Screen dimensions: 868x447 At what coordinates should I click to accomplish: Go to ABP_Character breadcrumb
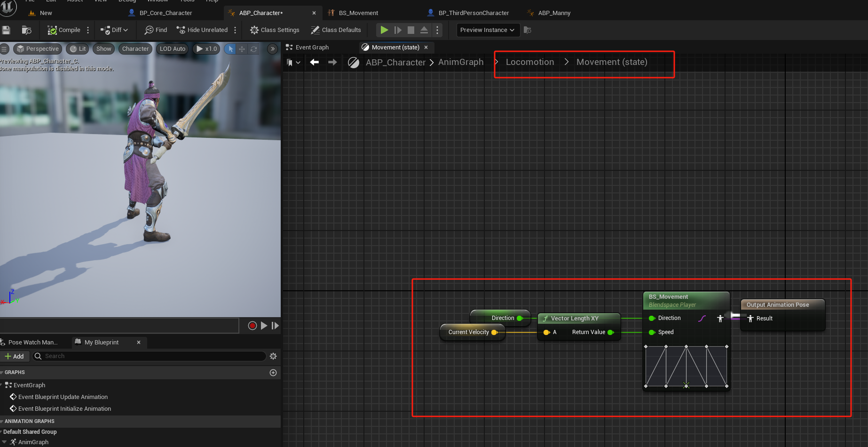(x=395, y=62)
